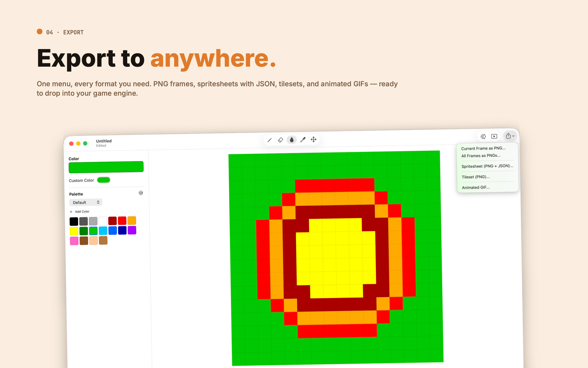Open the Palette options circle menu
The height and width of the screenshot is (368, 588).
point(141,193)
